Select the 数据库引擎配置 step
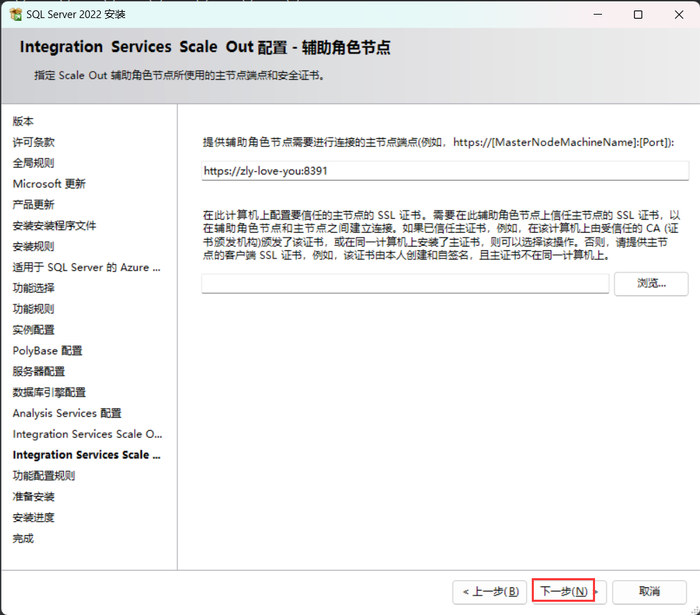Viewport: 700px width, 615px height. (49, 393)
